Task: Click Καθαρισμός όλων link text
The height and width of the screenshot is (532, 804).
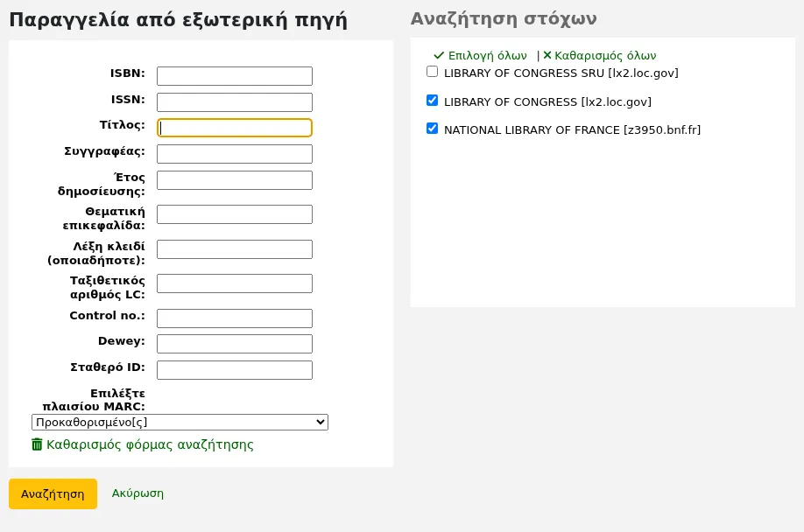Action: pyautogui.click(x=605, y=55)
